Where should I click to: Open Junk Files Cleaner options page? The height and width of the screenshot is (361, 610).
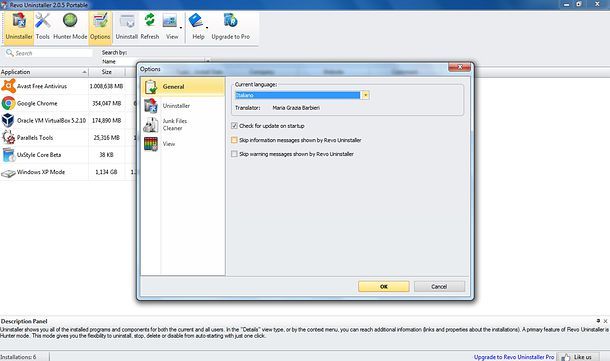(x=183, y=124)
